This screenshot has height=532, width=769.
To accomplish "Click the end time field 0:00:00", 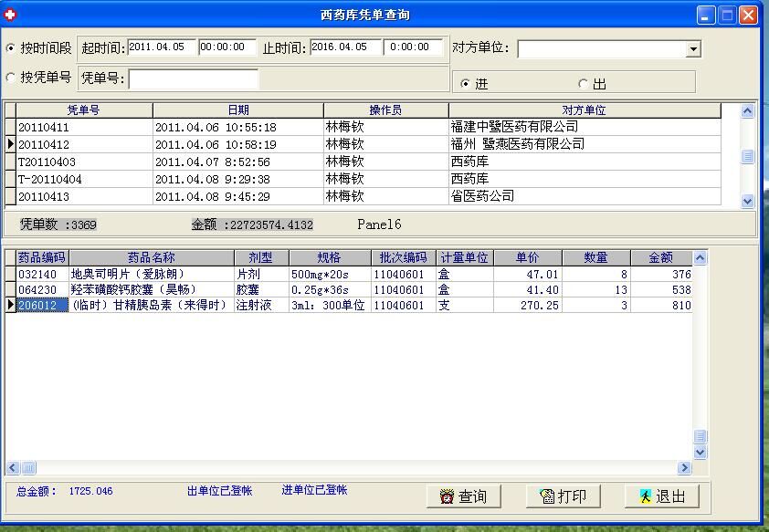I will tap(413, 47).
